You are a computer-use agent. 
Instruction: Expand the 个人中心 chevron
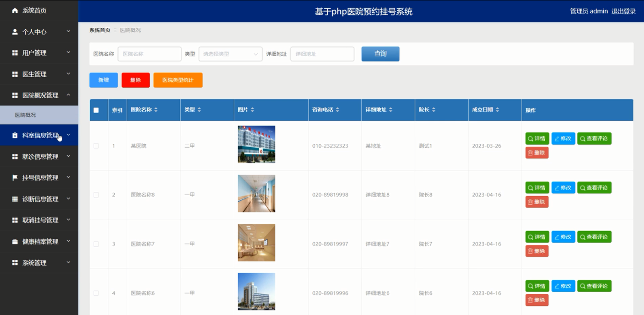point(68,31)
